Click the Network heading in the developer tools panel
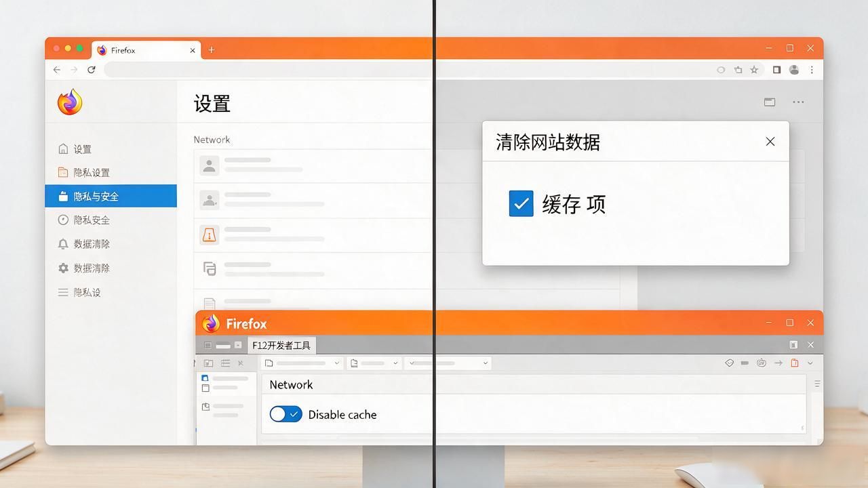868x488 pixels. point(291,384)
